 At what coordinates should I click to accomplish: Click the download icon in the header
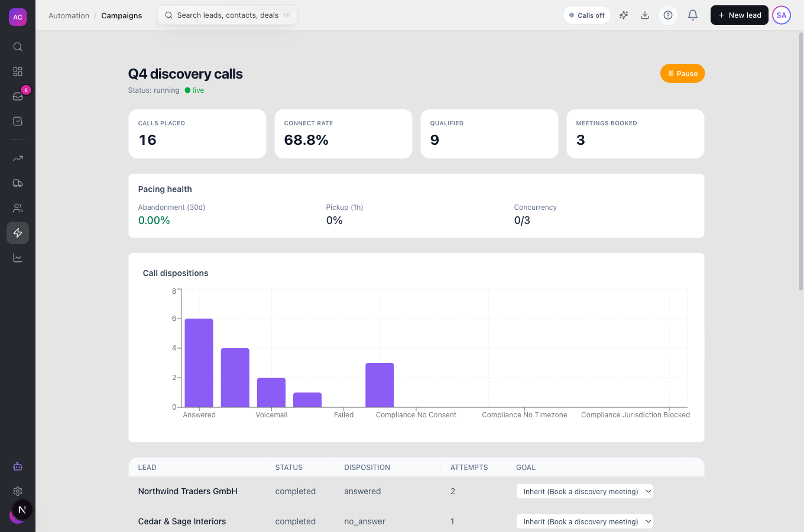tap(645, 15)
